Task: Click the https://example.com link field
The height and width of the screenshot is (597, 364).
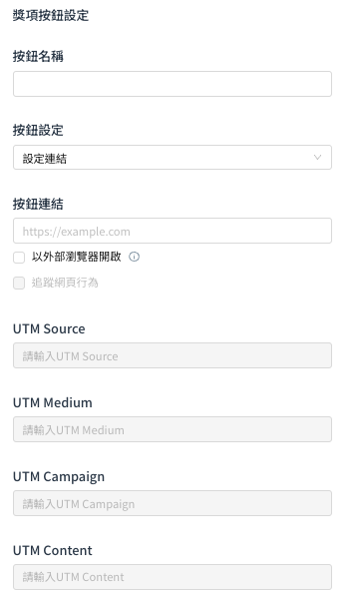Action: coord(173,231)
